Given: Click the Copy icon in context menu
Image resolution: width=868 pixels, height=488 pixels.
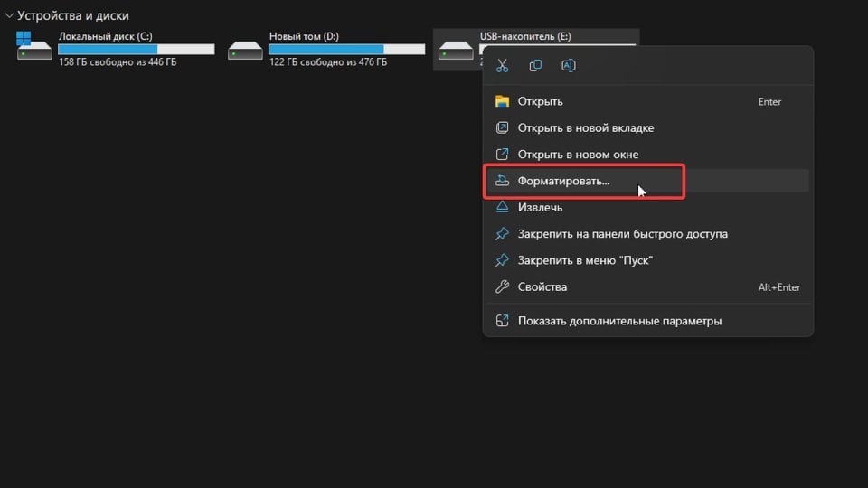Looking at the screenshot, I should (x=535, y=66).
